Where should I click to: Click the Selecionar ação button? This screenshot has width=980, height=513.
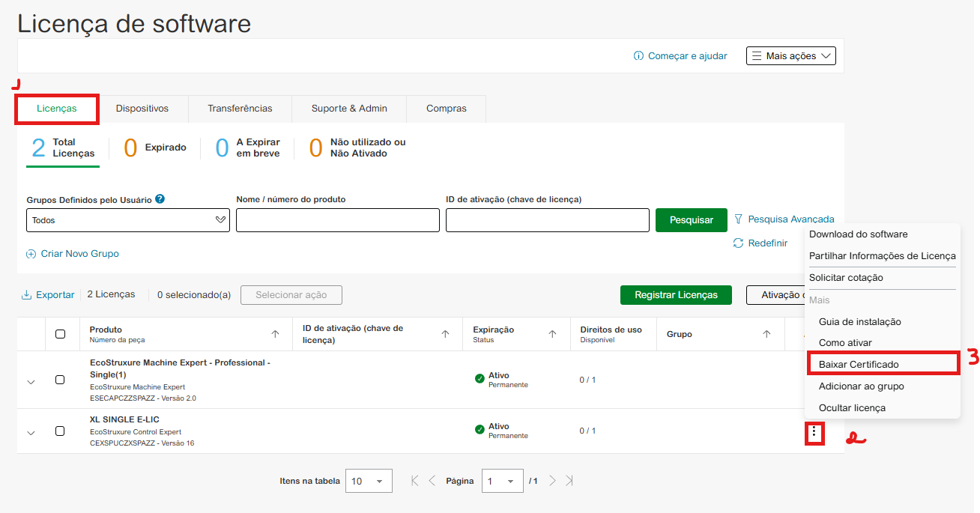(291, 295)
